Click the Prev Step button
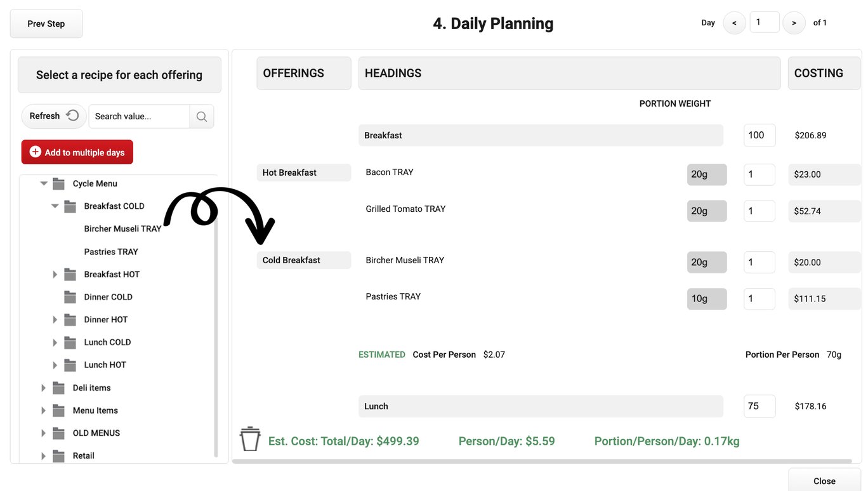Screen dimensions: 868x491 pos(46,23)
